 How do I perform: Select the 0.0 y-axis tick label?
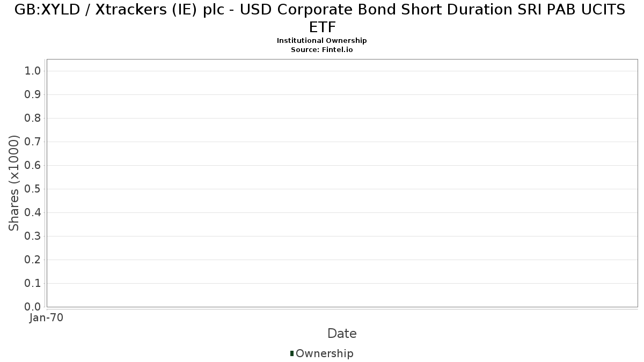tap(33, 307)
